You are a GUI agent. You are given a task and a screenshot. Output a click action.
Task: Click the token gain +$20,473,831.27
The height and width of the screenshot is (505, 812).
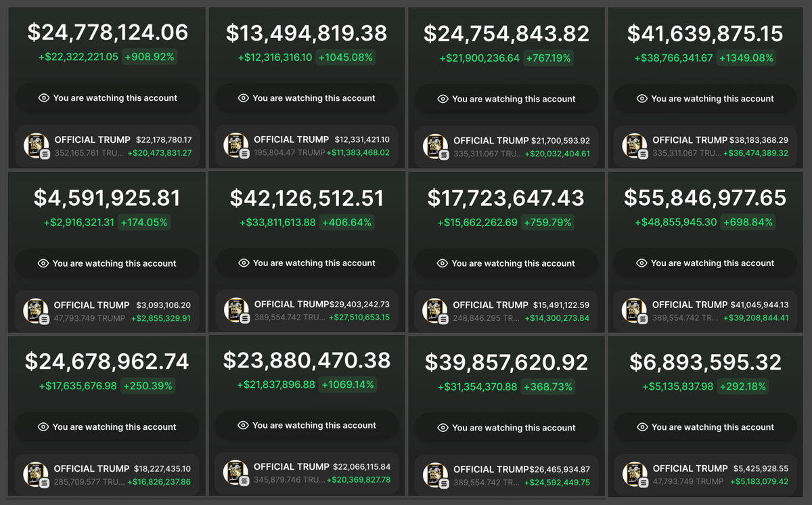point(160,153)
